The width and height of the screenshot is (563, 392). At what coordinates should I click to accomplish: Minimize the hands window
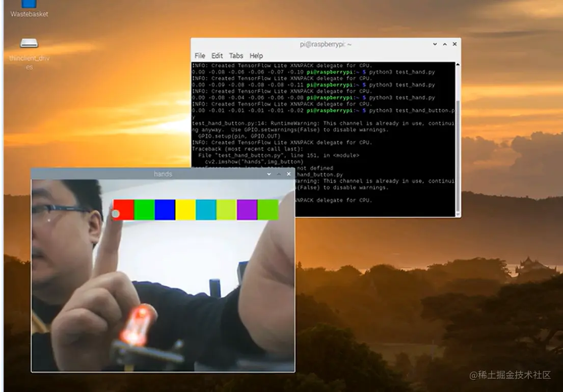point(269,174)
